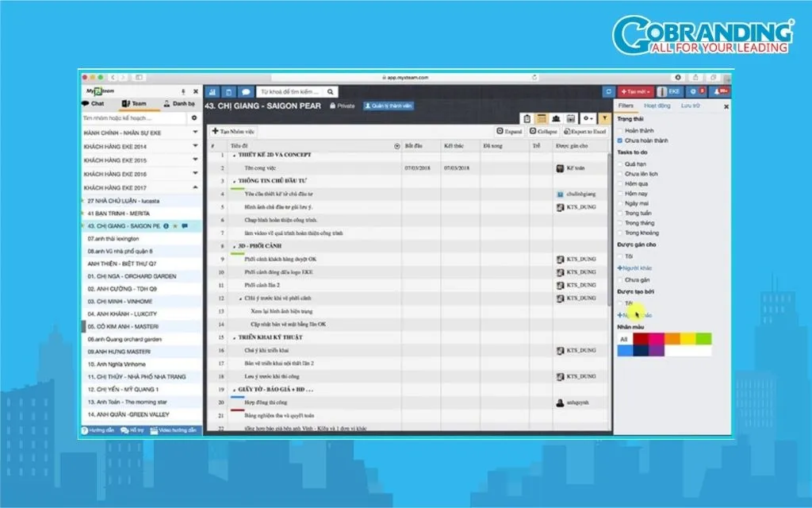Click the chat bubble icon beside search box

pyautogui.click(x=246, y=92)
